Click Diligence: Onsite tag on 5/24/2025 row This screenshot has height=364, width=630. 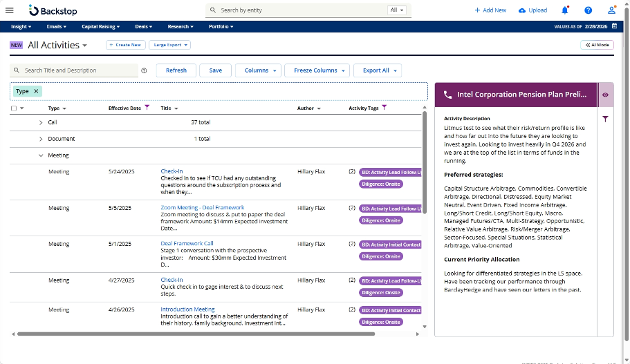[x=381, y=184]
